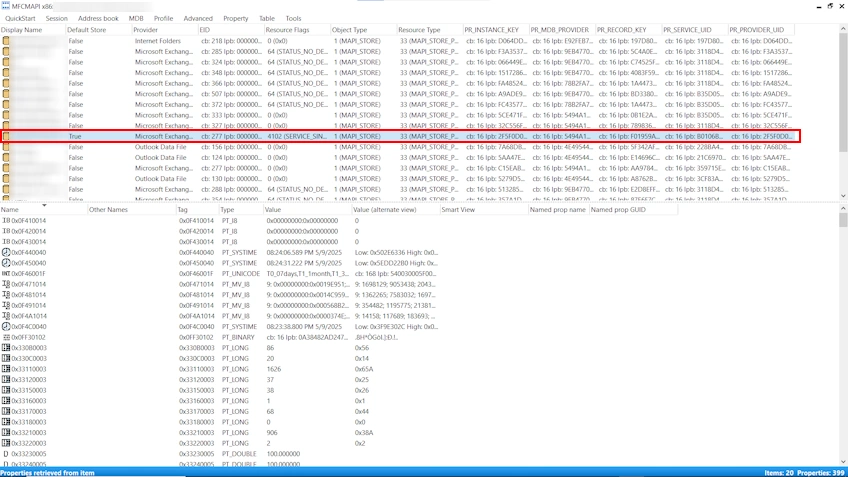
Task: Select the INT icon for 0x0F46001F
Action: (x=6, y=273)
